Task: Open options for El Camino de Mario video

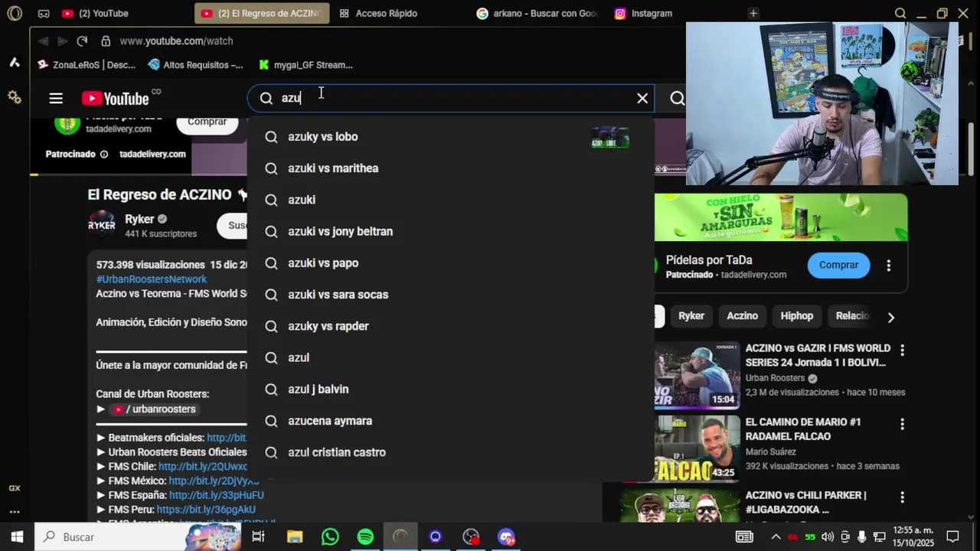Action: coord(902,424)
